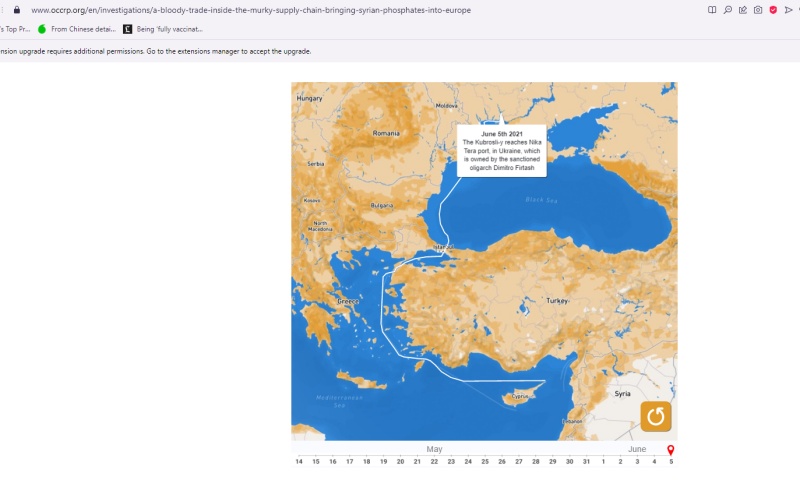Select May 14 on the timeline
800x484 pixels.
299,462
